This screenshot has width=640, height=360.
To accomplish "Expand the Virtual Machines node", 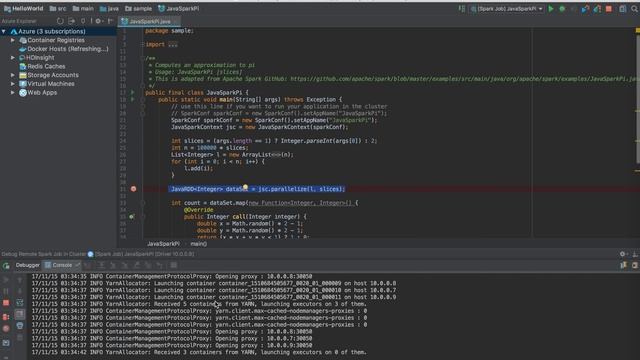I will click(13, 84).
